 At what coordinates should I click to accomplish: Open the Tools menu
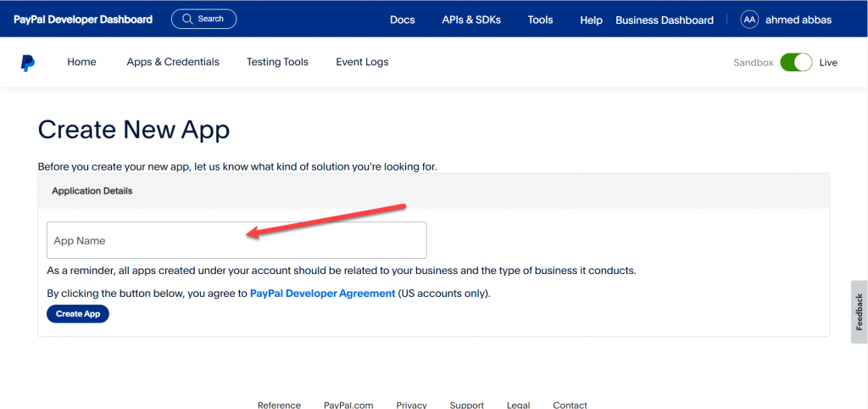coord(540,20)
